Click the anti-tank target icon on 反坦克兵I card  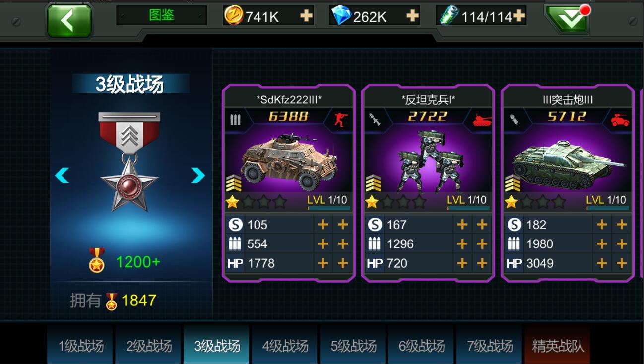[x=481, y=120]
